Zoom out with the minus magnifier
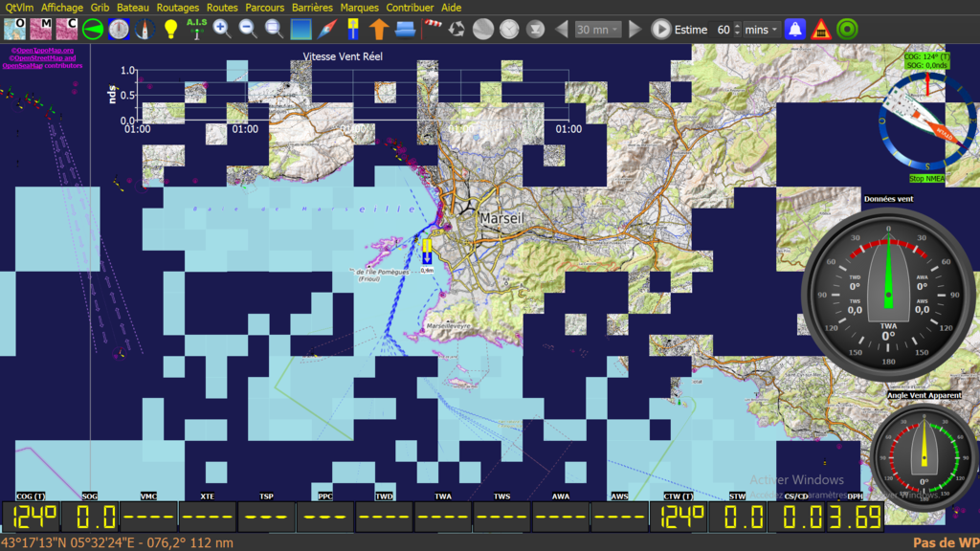 click(x=248, y=30)
